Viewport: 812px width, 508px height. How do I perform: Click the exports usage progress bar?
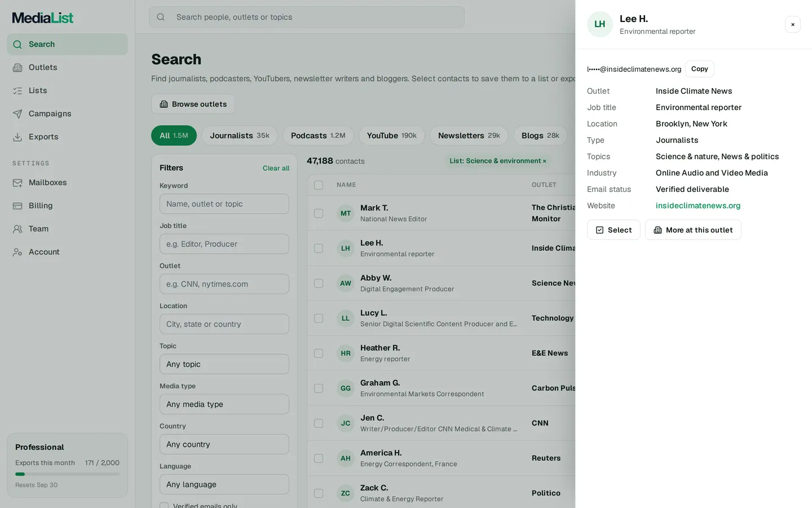67,474
